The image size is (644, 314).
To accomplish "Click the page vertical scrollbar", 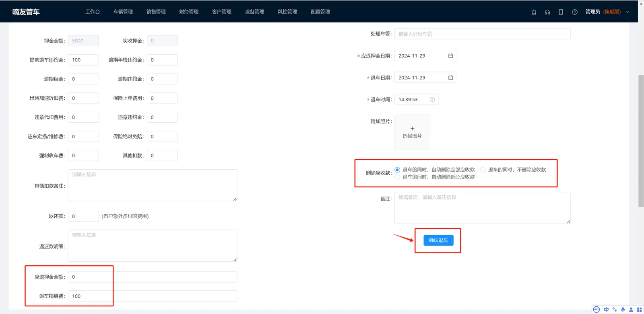I will (641, 141).
